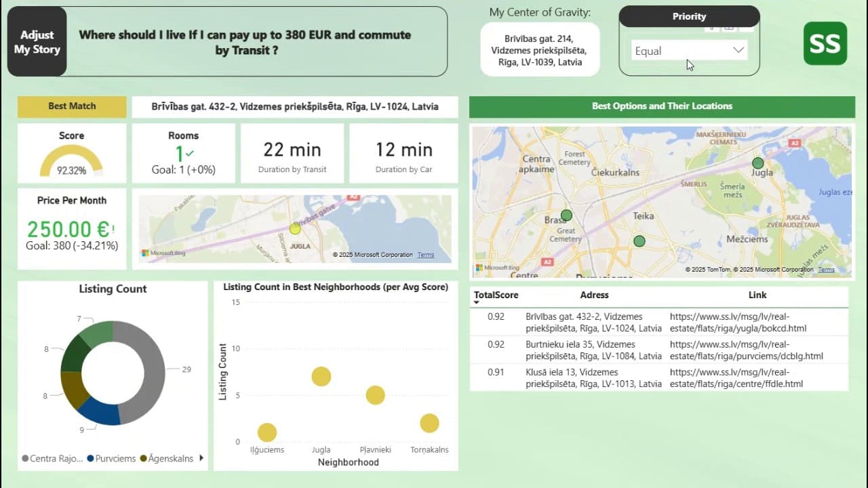Click the yellow Best Match label
Image resolution: width=868 pixels, height=488 pixels.
[x=72, y=106]
